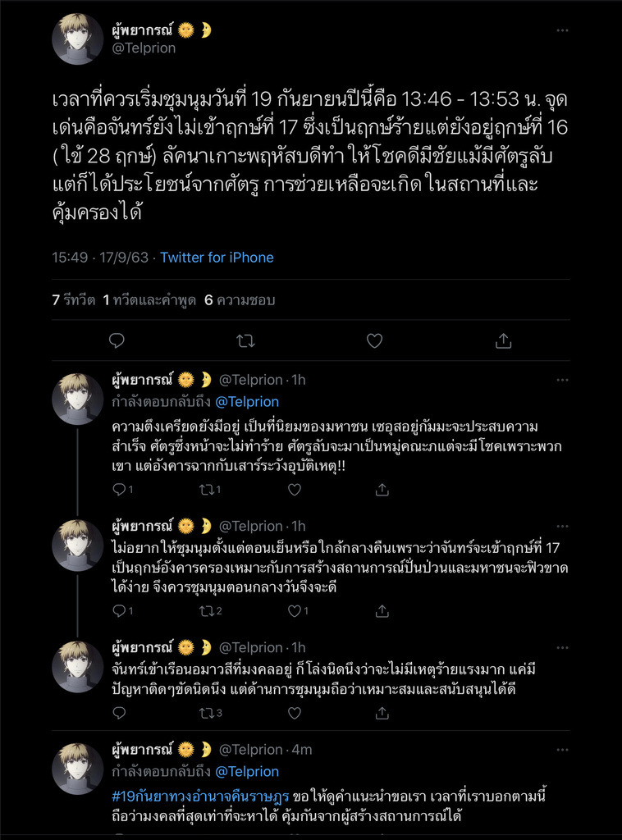The width and height of the screenshot is (622, 840).
Task: Retweet the main tweet at the top
Action: [x=245, y=340]
